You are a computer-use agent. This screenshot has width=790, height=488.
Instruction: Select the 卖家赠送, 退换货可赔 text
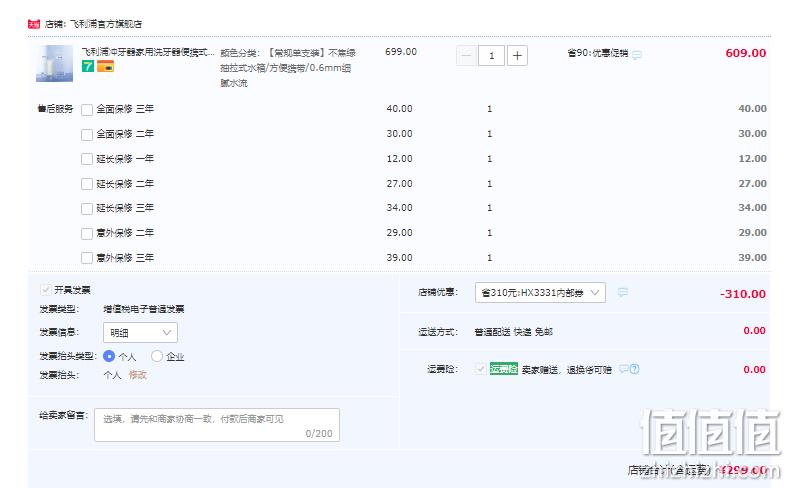click(x=566, y=370)
